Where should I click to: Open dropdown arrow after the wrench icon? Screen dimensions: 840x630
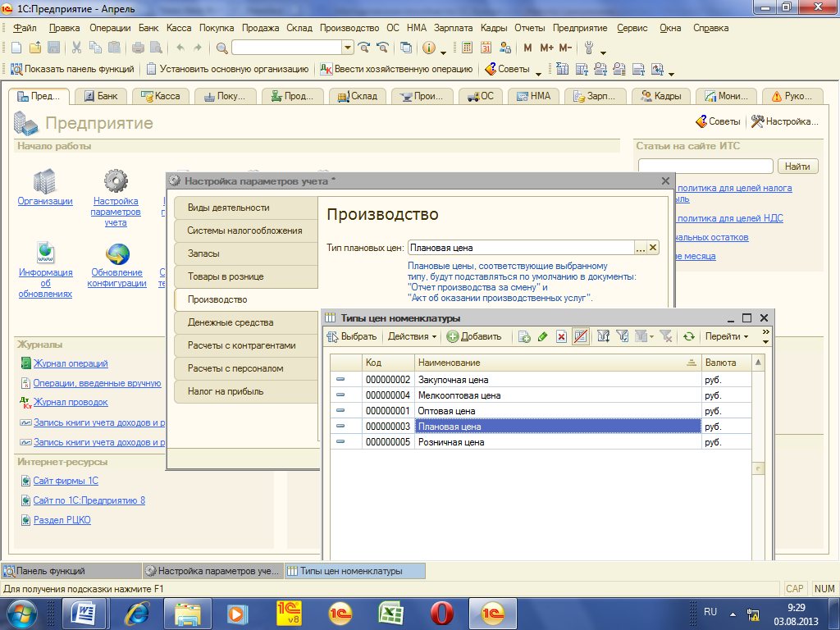[x=603, y=52]
